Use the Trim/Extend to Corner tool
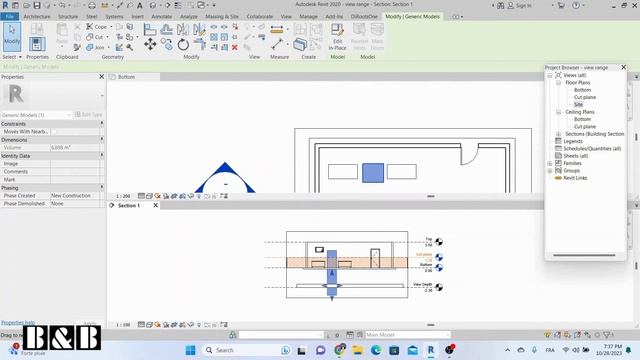Image resolution: width=640 pixels, height=360 pixels. tap(199, 44)
